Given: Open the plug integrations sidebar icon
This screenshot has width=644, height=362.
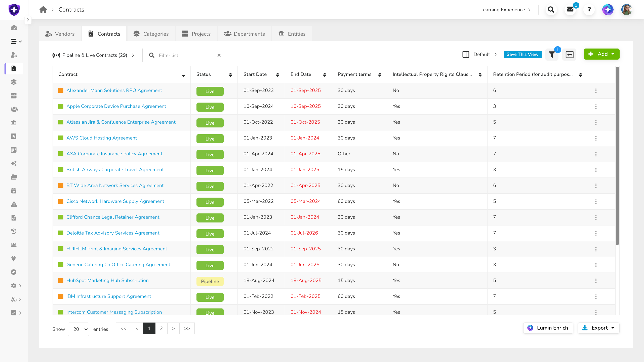Looking at the screenshot, I should coord(14,258).
